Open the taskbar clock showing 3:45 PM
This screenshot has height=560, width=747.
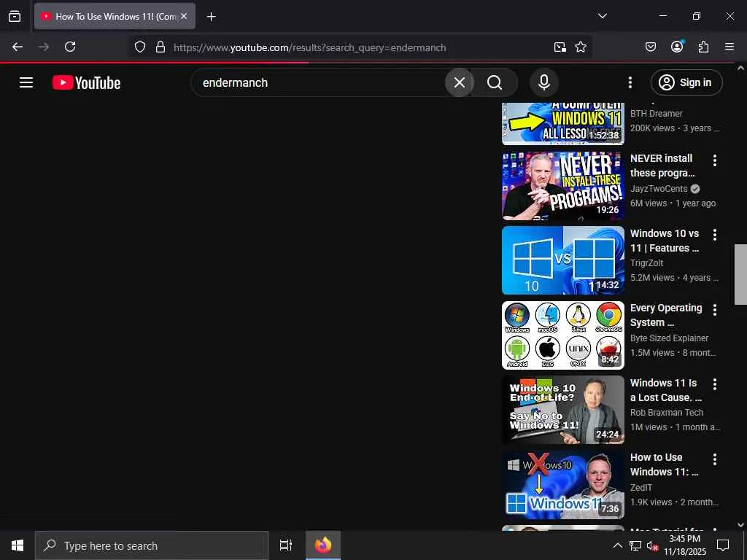click(685, 545)
